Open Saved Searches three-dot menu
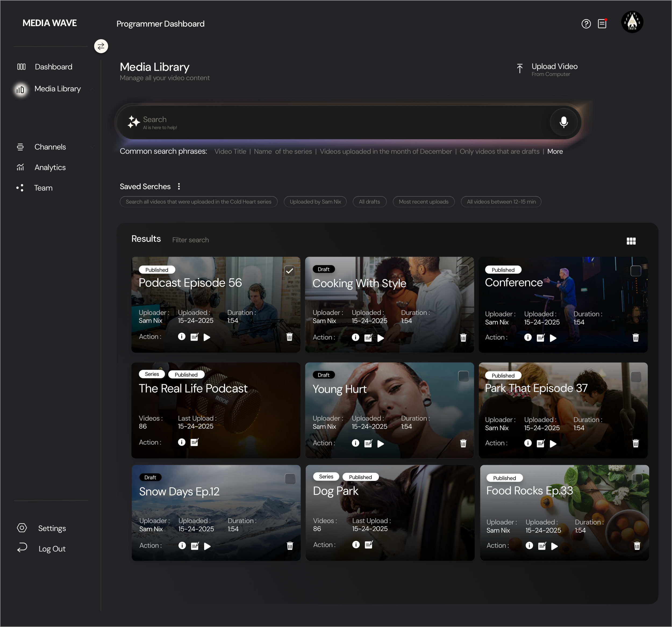This screenshot has width=672, height=627. pyautogui.click(x=179, y=186)
